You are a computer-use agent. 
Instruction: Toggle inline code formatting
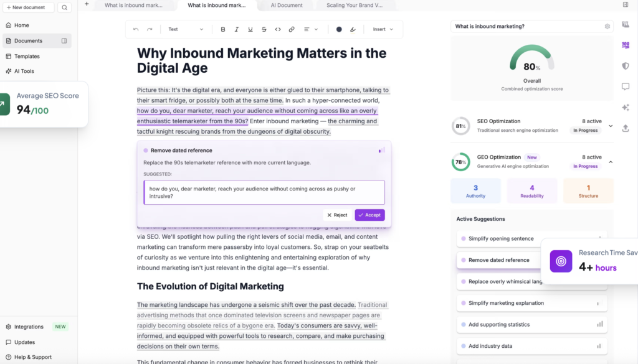[x=278, y=29]
